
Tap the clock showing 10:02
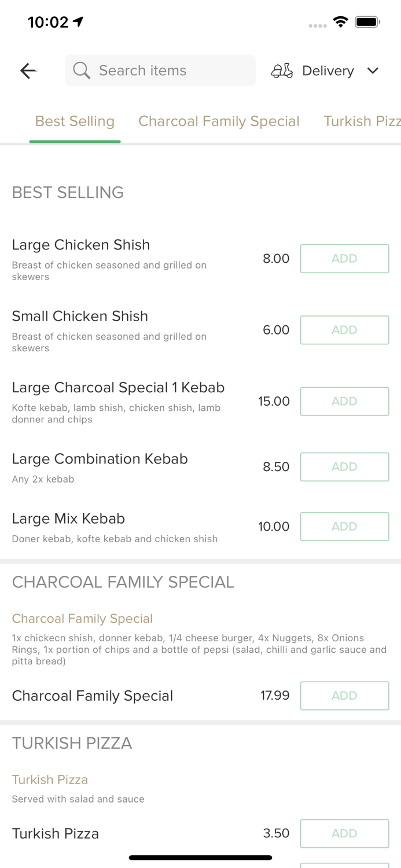49,22
